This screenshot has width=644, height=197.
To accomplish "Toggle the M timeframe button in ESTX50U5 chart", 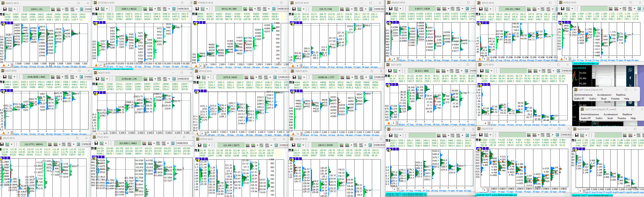I will coord(104,23).
